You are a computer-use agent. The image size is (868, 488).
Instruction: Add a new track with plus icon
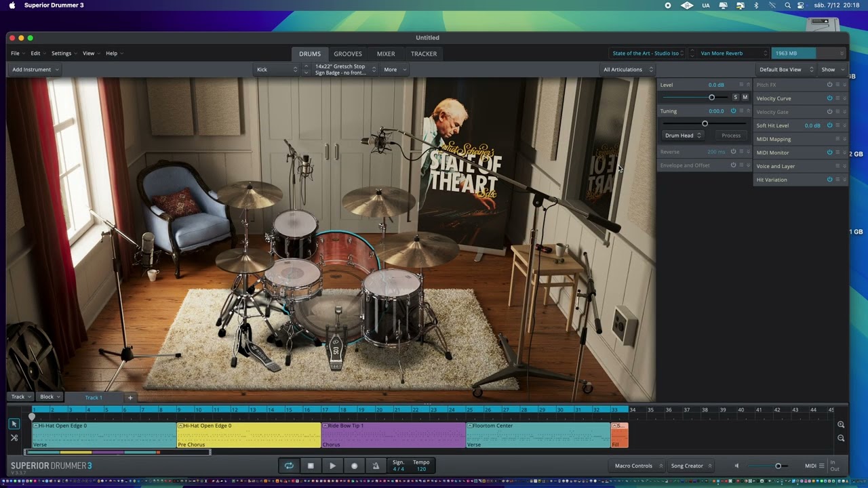[x=130, y=397]
